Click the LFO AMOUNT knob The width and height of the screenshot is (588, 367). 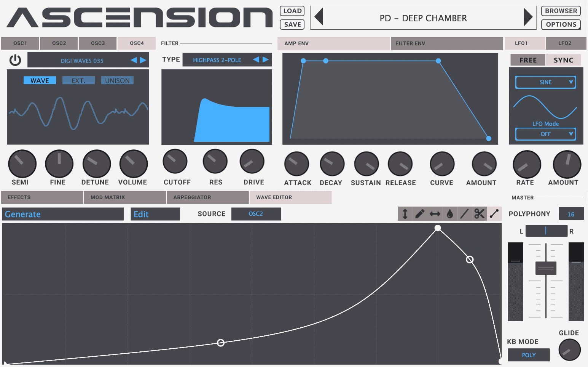coord(567,165)
